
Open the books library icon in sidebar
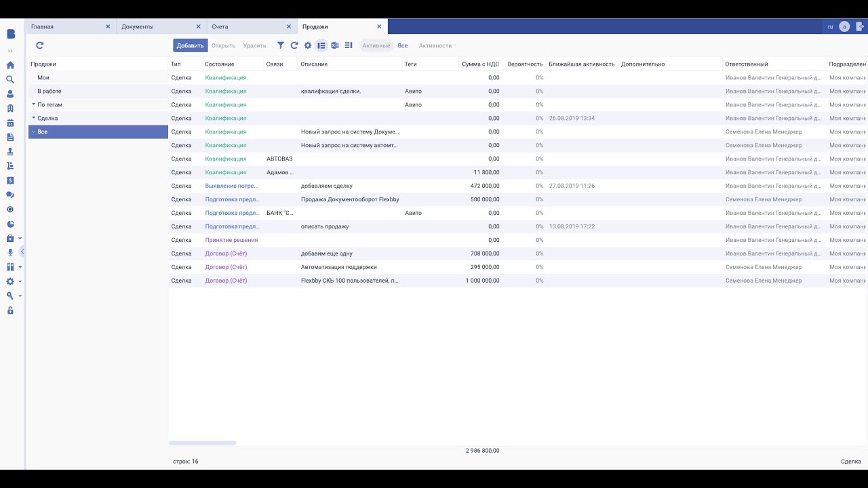[10, 267]
